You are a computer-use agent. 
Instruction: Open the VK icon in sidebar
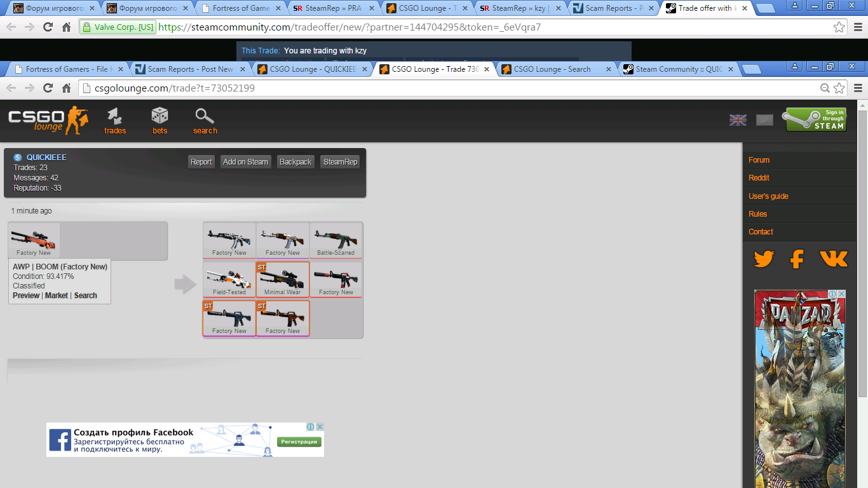click(833, 259)
